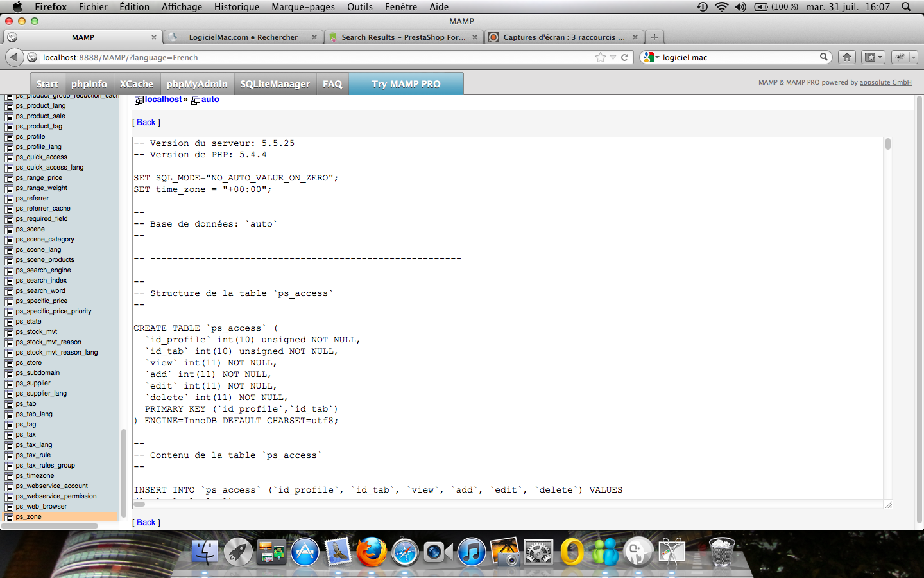Image resolution: width=924 pixels, height=578 pixels.
Task: Open Finder from the Dock
Action: pyautogui.click(x=205, y=552)
